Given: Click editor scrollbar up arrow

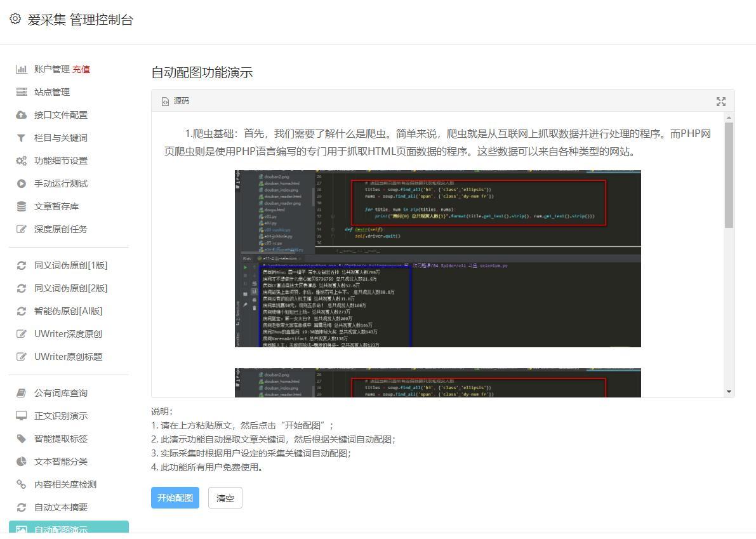Looking at the screenshot, I should coord(729,117).
